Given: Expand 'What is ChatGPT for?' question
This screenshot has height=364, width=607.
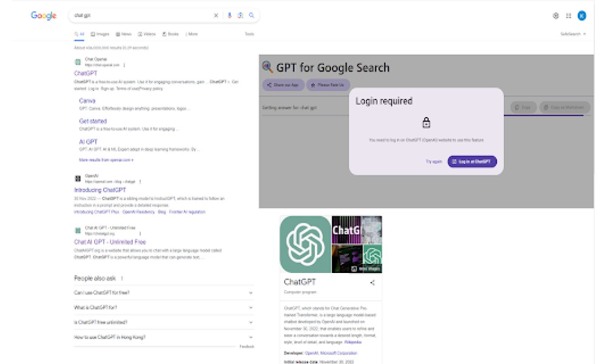Looking at the screenshot, I should tap(163, 308).
